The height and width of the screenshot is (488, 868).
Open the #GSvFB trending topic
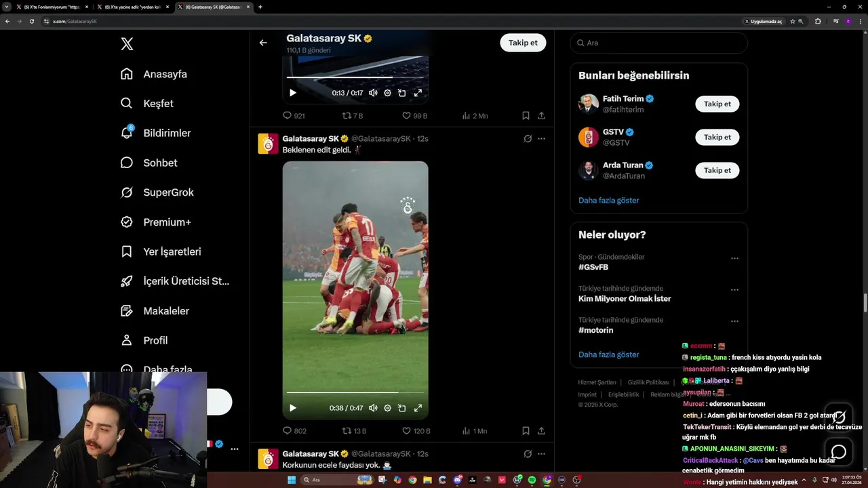point(593,267)
